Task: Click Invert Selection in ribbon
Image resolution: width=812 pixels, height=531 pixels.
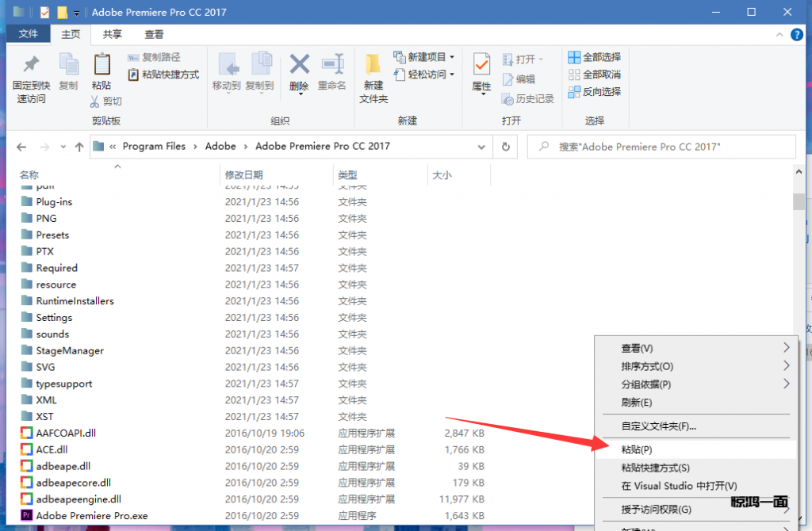Action: (595, 92)
